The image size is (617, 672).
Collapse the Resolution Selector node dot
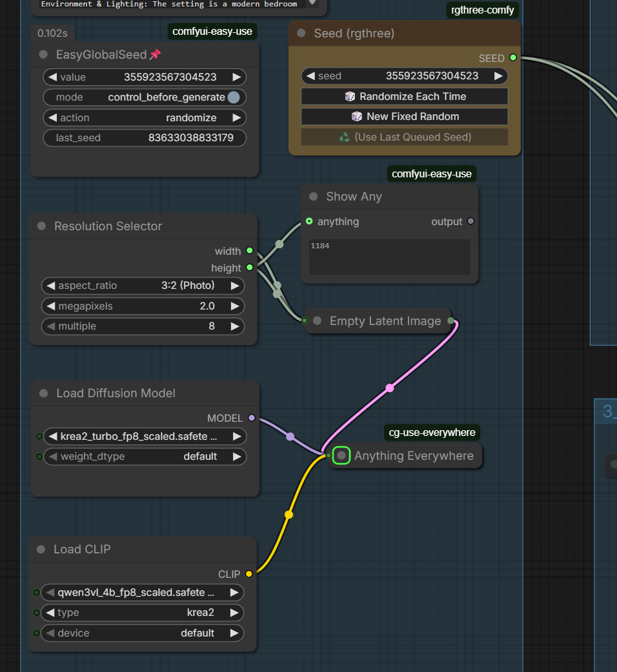(41, 226)
